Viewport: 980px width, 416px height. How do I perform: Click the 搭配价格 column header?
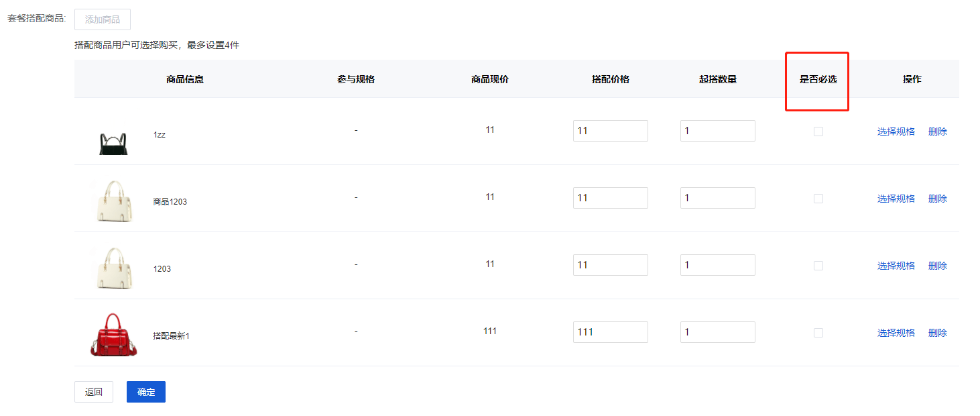click(x=611, y=79)
